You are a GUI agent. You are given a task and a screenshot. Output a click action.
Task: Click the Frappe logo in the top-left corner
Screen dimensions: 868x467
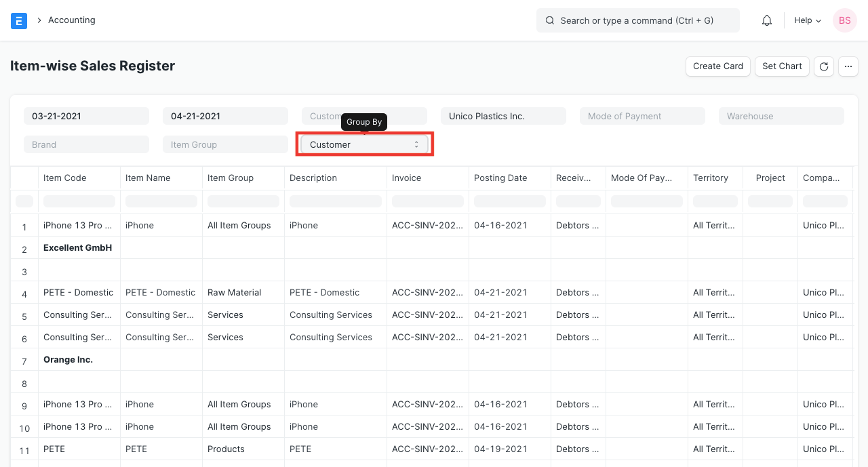pyautogui.click(x=19, y=20)
